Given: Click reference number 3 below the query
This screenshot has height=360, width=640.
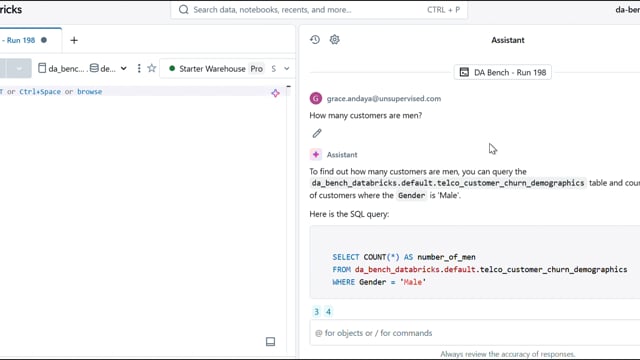Looking at the screenshot, I should click(x=316, y=312).
